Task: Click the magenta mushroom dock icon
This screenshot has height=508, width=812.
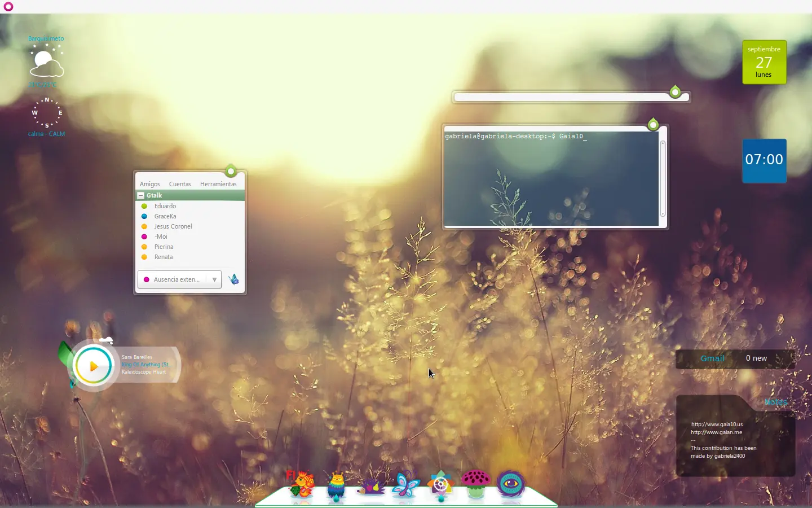Action: 476,484
